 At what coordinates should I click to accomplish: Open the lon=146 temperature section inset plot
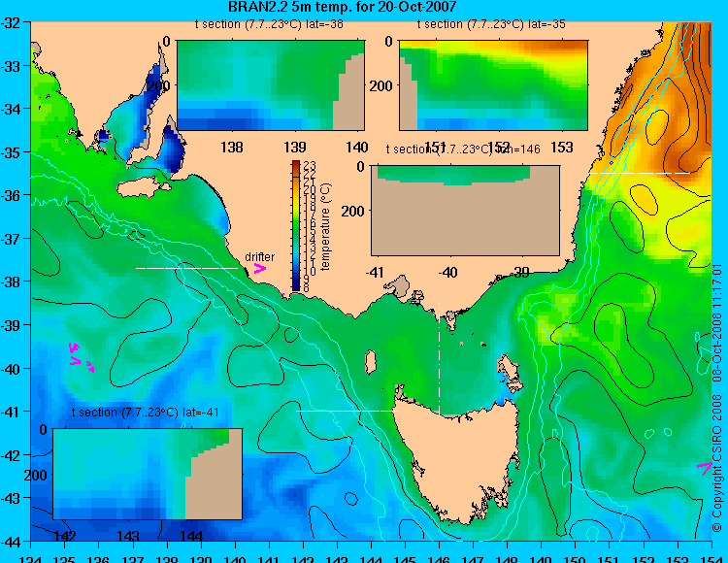(x=465, y=211)
